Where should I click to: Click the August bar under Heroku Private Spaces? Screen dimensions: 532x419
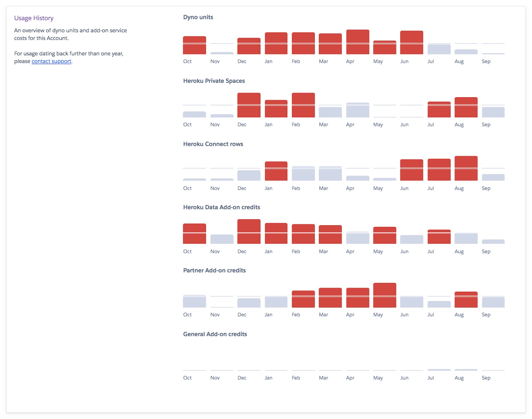click(466, 107)
